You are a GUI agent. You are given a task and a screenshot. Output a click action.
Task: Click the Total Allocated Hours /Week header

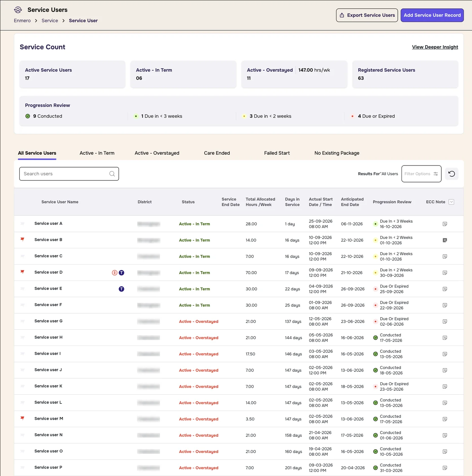coord(260,202)
